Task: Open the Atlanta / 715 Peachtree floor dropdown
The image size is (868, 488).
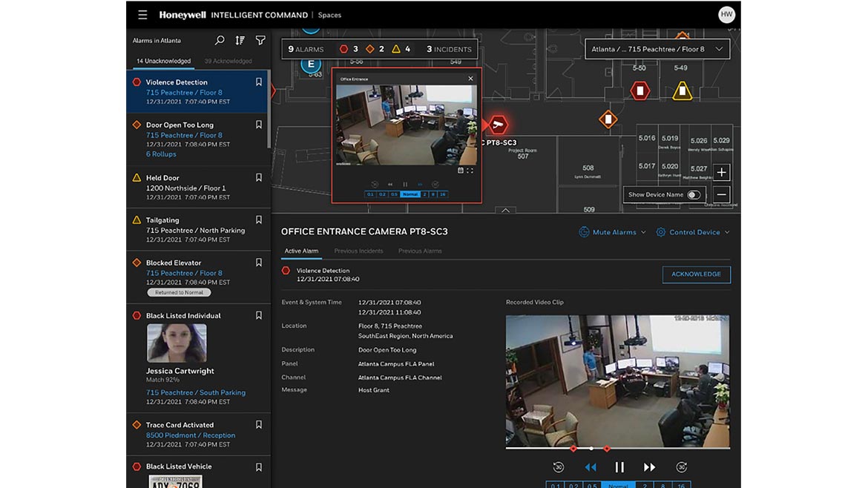Action: pos(657,49)
